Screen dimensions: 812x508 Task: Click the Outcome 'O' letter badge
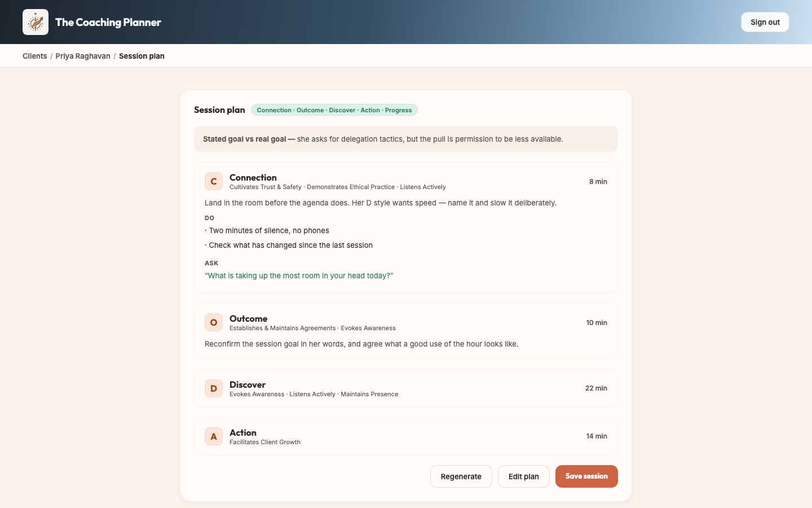214,322
